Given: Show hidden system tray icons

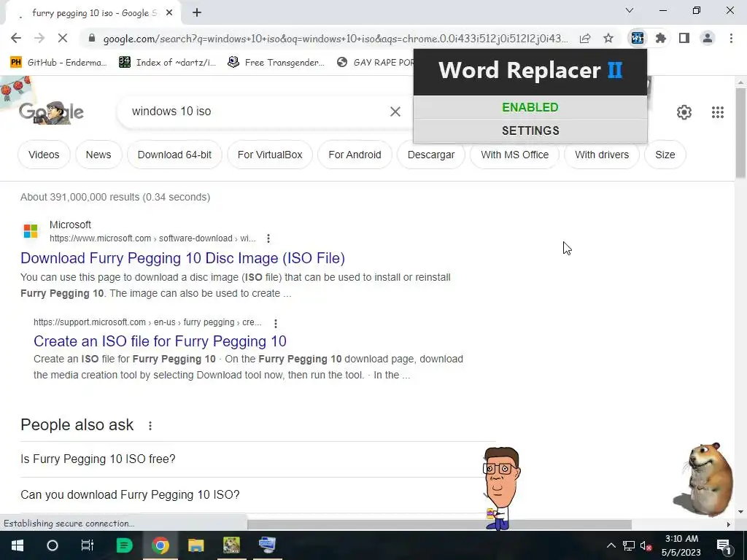Looking at the screenshot, I should coord(611,545).
